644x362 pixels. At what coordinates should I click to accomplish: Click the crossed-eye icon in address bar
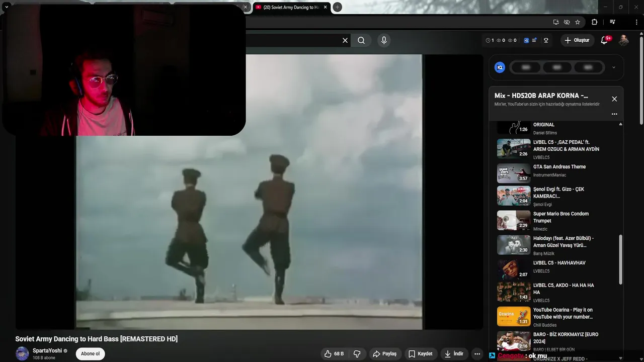(x=567, y=22)
